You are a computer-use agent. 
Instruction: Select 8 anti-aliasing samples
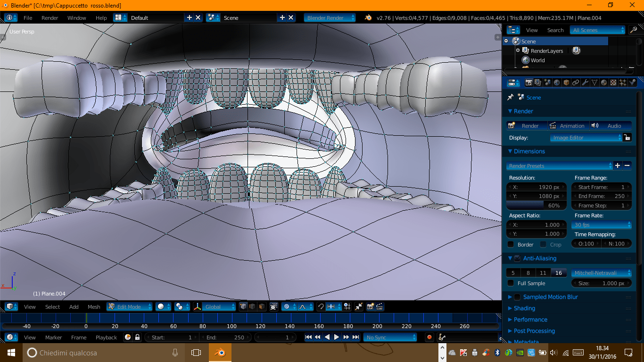point(528,273)
